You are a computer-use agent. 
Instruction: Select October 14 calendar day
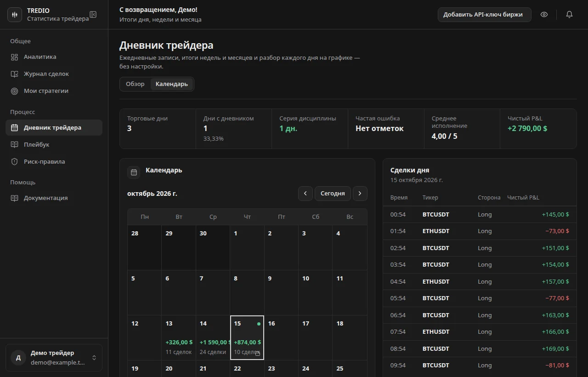click(x=213, y=337)
